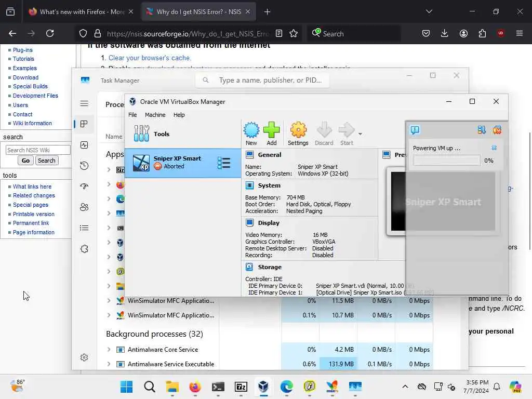Click the System section header
532x399 pixels.
[269, 185]
